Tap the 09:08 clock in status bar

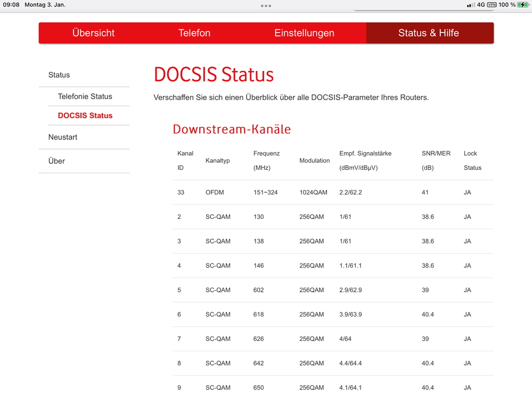click(x=11, y=5)
